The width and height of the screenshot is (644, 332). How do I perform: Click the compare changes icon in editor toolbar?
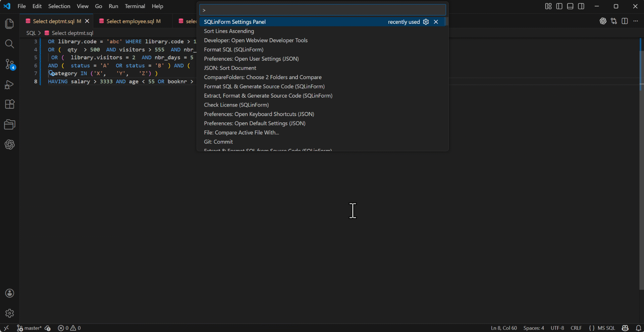tap(614, 21)
